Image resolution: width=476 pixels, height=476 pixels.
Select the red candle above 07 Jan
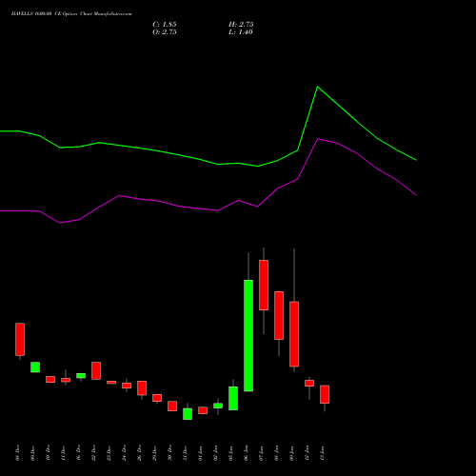[x=264, y=285]
